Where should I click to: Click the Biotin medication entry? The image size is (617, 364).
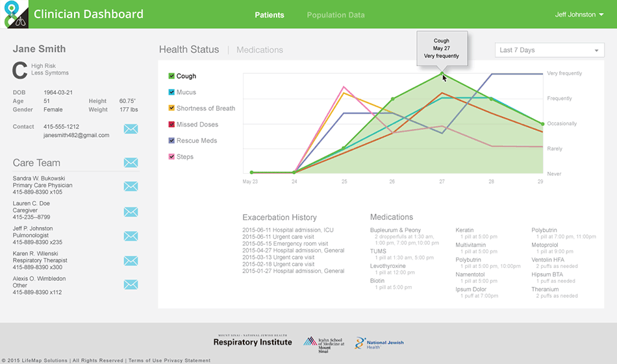click(x=377, y=281)
